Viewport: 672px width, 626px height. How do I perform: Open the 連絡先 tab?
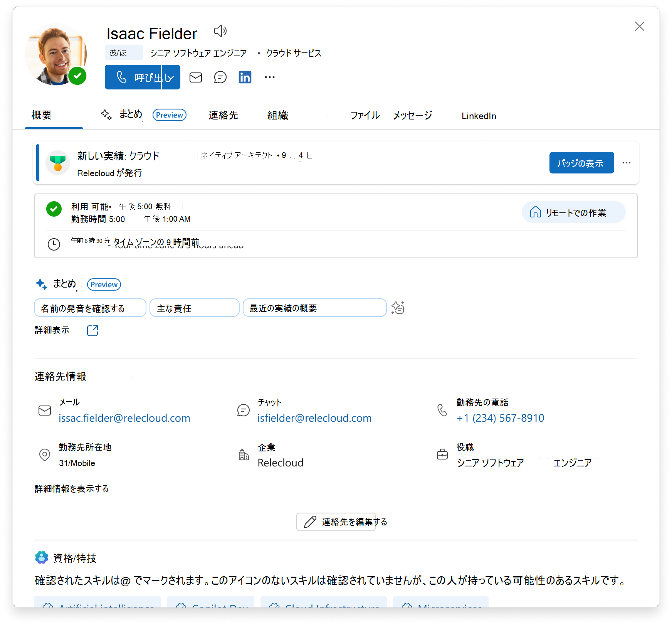223,115
